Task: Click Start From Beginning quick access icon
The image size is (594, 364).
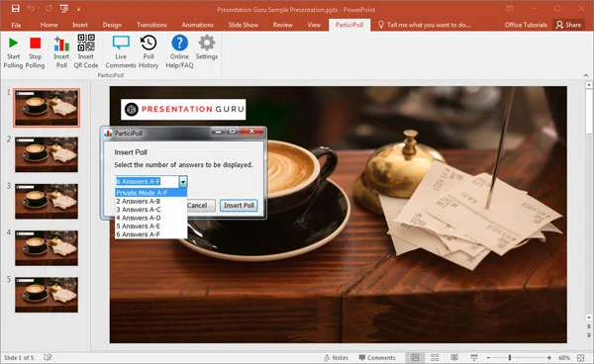Action: [63, 8]
